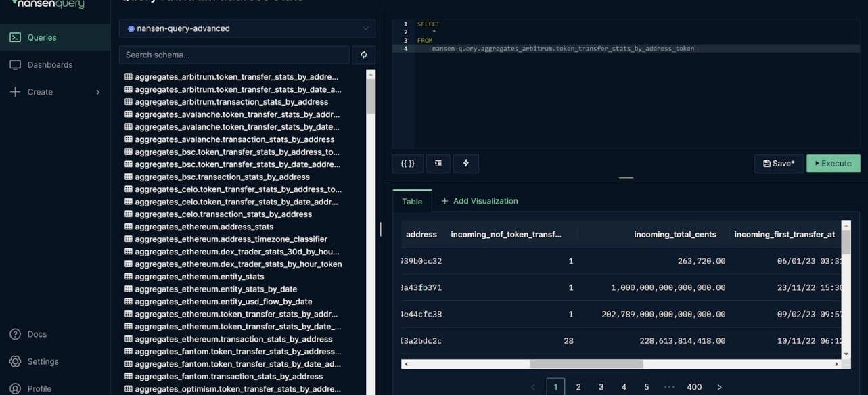The image size is (868, 395).
Task: Select aggregates_arbitrum.token_transfer_stats_by_addre... table
Action: coord(231,77)
